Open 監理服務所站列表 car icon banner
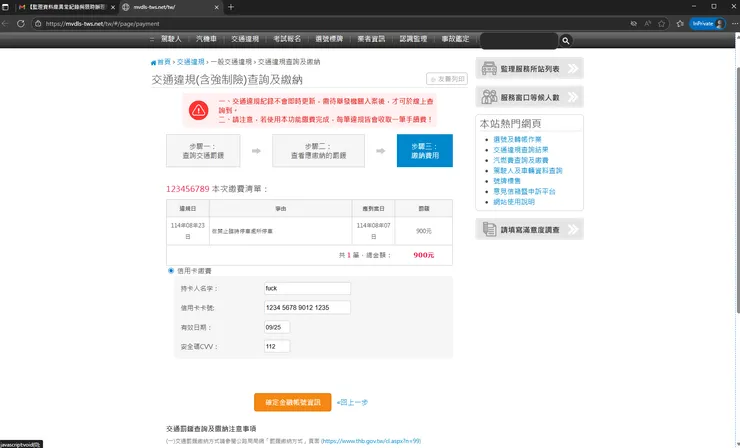The image size is (740, 448). [x=530, y=68]
